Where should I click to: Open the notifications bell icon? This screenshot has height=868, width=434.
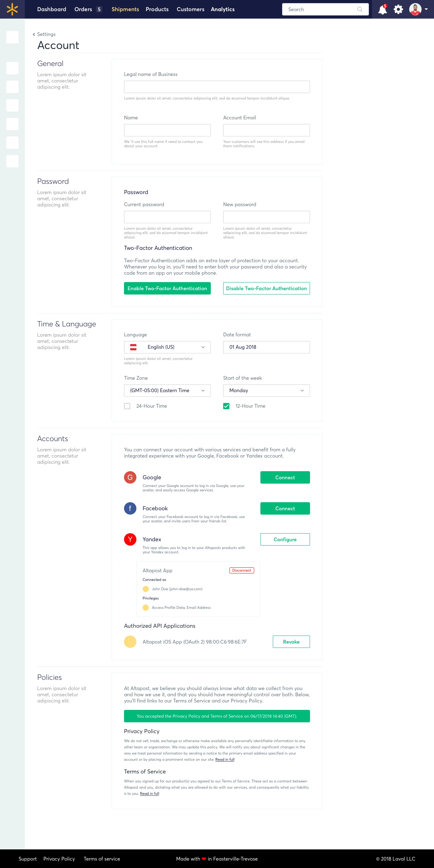[382, 9]
